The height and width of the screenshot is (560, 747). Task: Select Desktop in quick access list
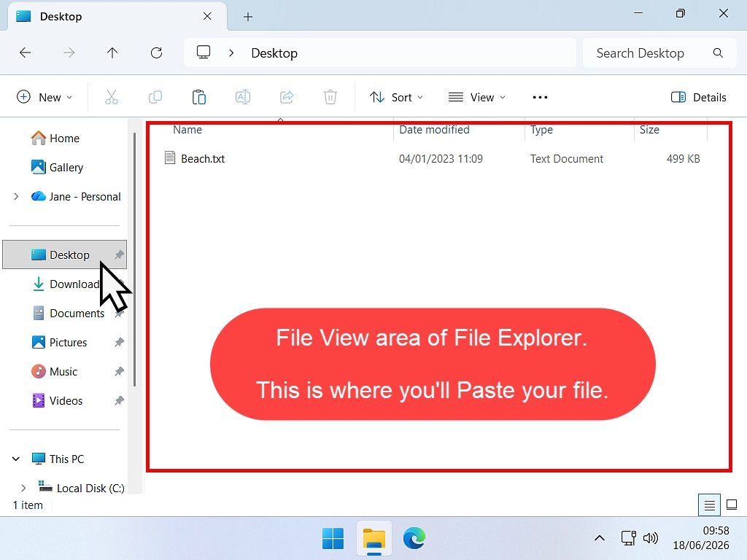click(x=64, y=254)
